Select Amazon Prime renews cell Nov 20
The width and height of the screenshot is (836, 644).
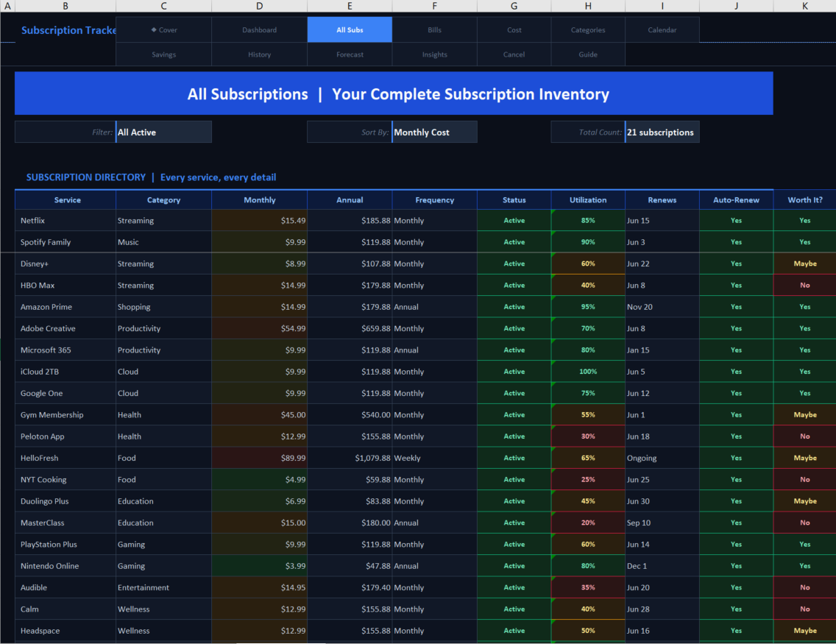[x=662, y=306]
